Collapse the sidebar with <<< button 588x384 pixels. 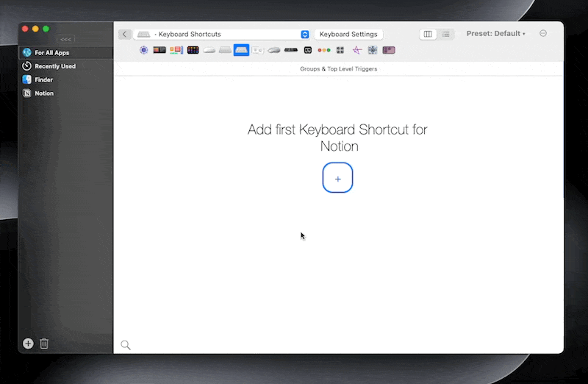click(65, 39)
